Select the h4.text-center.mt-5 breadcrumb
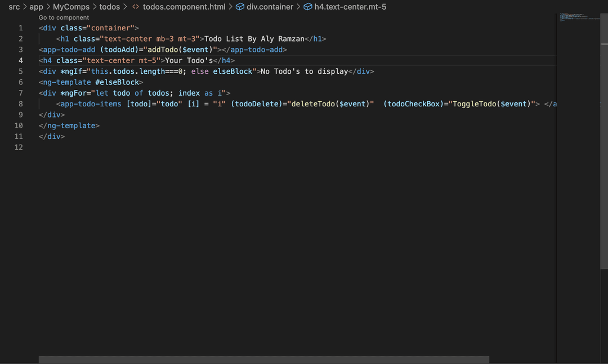Screen dimensions: 608x364 point(350,7)
